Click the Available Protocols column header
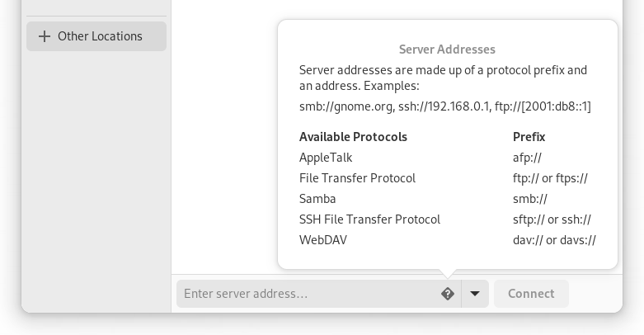 (353, 137)
